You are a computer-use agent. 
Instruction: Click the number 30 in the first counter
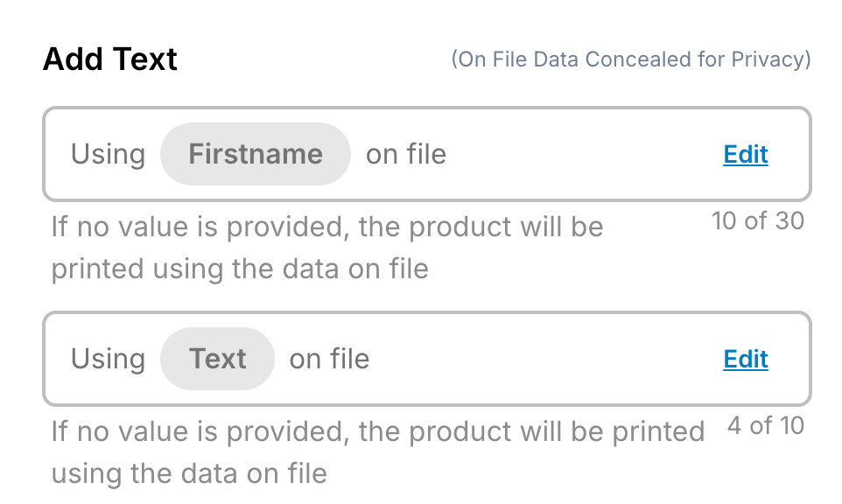[789, 221]
